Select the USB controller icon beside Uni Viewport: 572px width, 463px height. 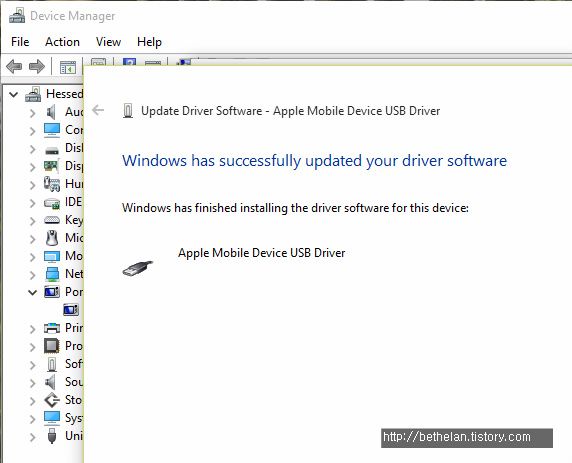(52, 436)
